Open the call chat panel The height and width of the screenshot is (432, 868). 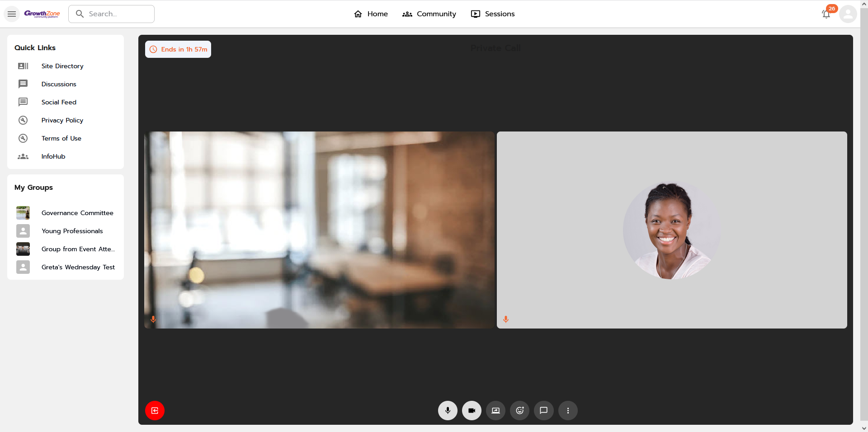click(x=543, y=411)
